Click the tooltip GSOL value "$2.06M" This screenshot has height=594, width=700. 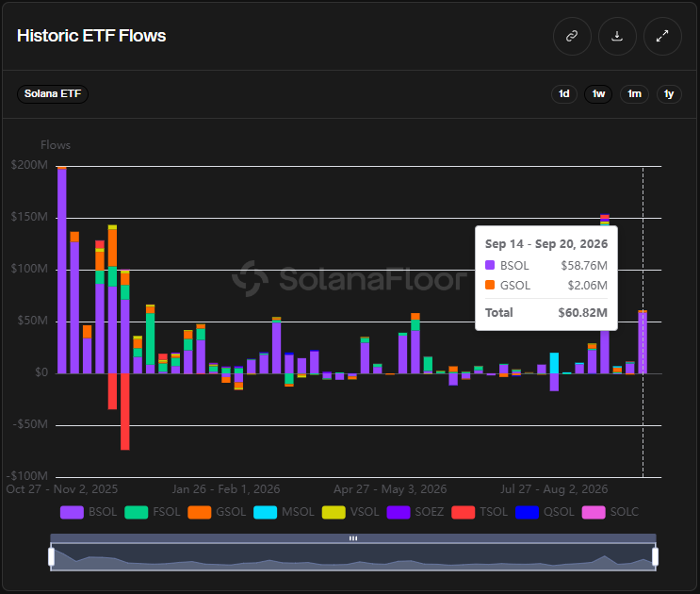tap(588, 286)
